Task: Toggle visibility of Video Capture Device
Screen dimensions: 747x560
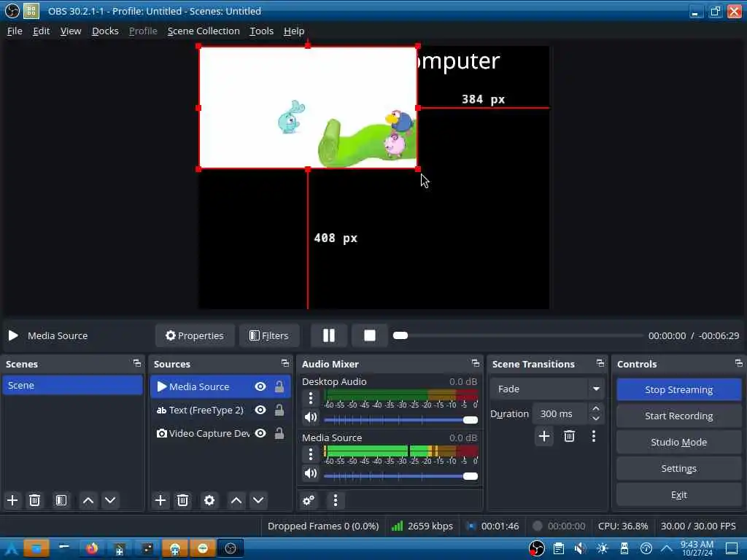Action: coord(260,433)
